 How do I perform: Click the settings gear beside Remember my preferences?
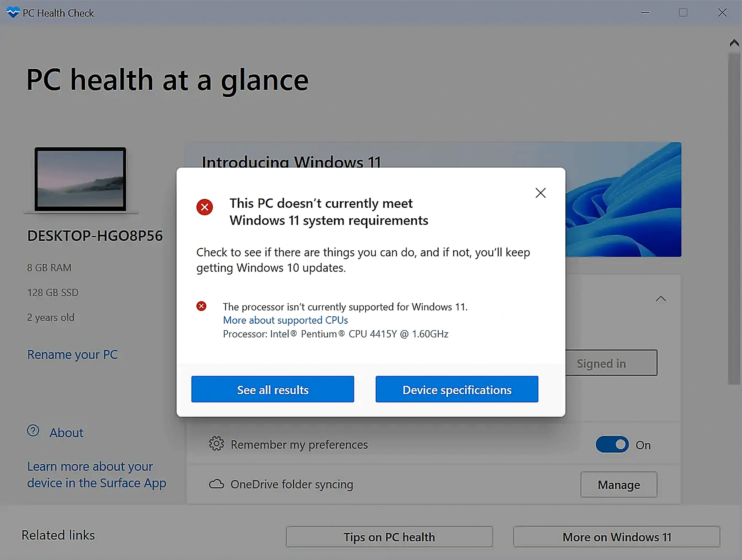(216, 444)
